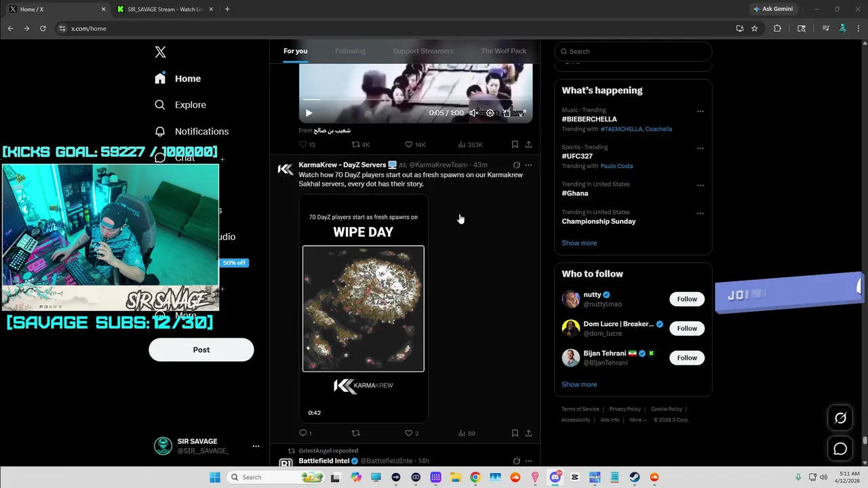Open more options for Championship Sunday trend
The width and height of the screenshot is (868, 488).
click(701, 213)
